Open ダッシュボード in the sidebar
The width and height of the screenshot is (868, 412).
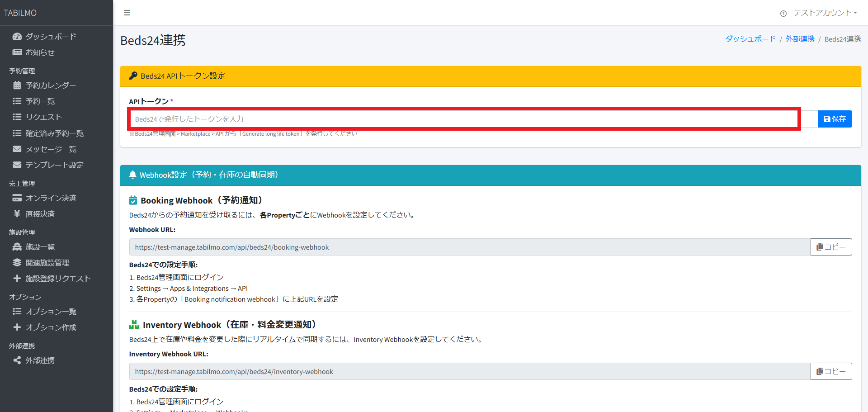51,36
